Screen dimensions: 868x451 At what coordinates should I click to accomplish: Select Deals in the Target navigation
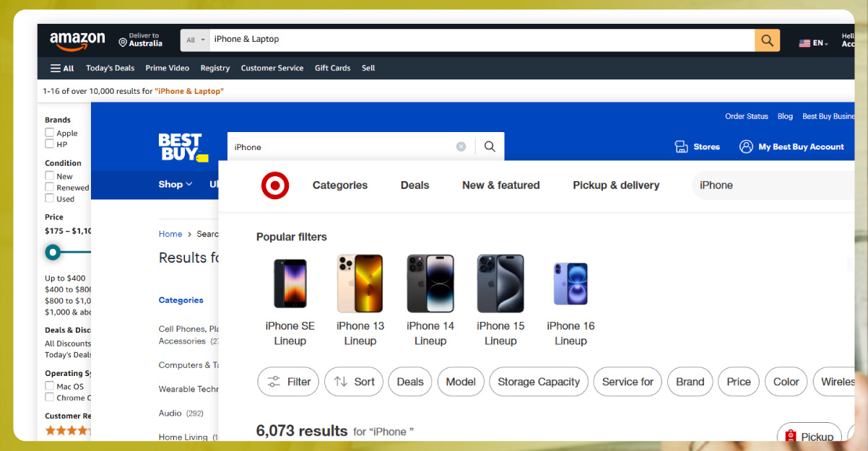415,185
